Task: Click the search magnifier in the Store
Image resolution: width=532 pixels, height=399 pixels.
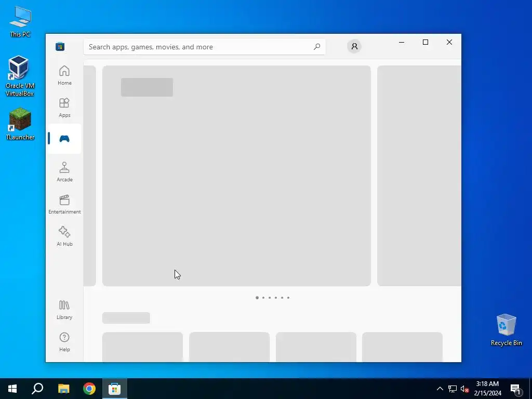Action: [x=317, y=47]
